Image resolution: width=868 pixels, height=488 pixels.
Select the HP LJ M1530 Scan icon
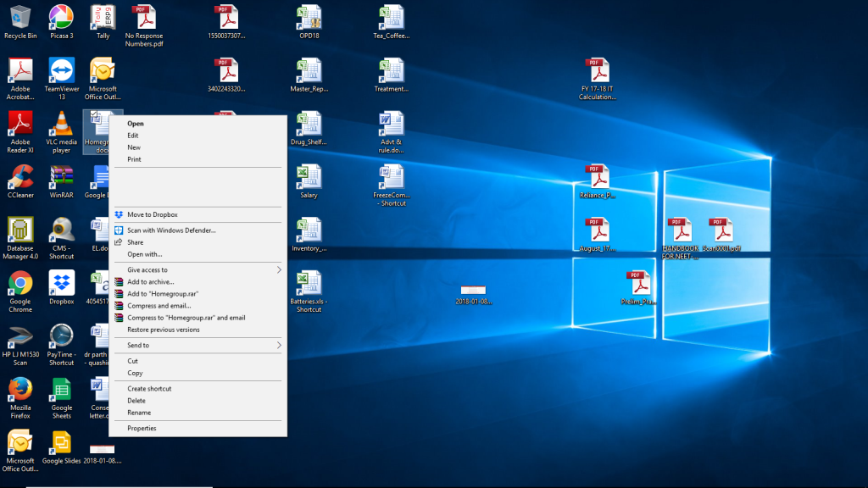[x=20, y=345]
